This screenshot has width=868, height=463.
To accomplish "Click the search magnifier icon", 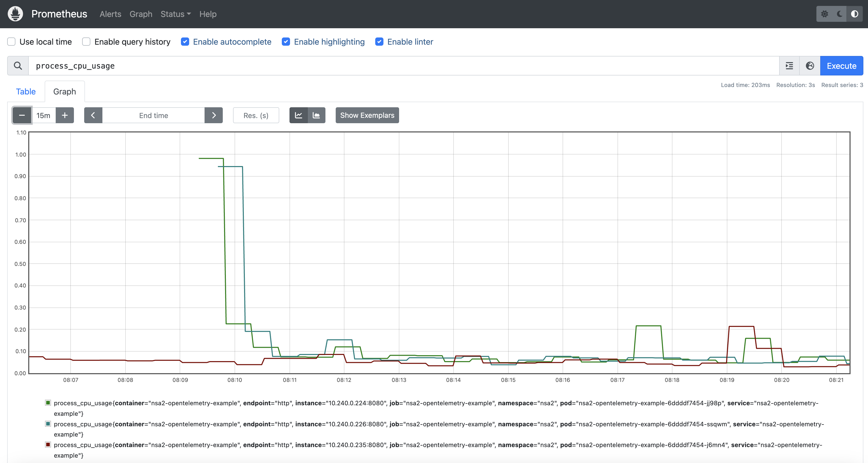I will pos(18,66).
